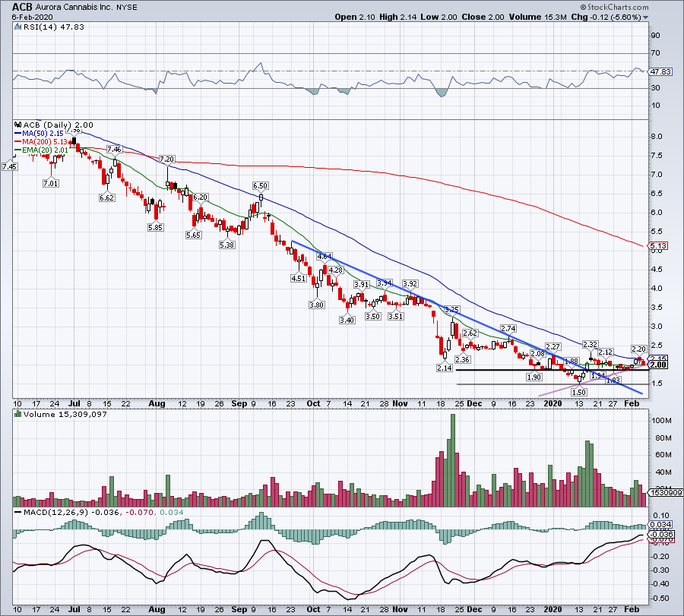Viewport: 684px width, 616px height.
Task: Click the 7.20 August high label
Action: [x=167, y=159]
